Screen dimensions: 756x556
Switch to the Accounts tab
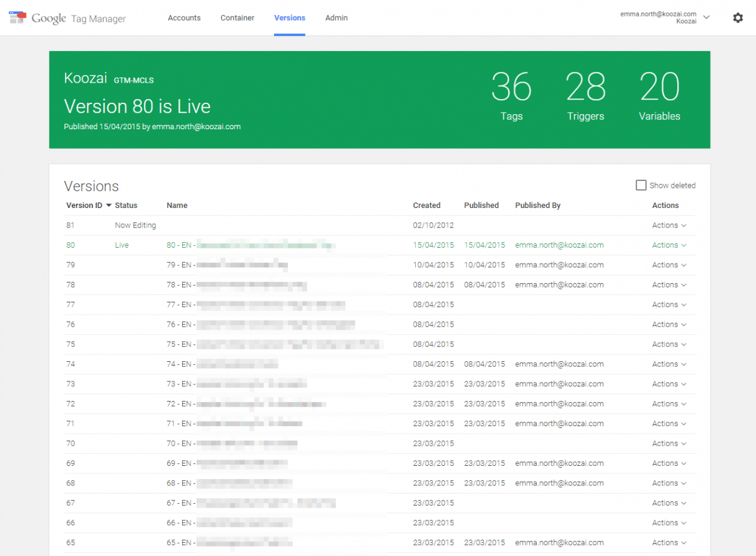184,18
